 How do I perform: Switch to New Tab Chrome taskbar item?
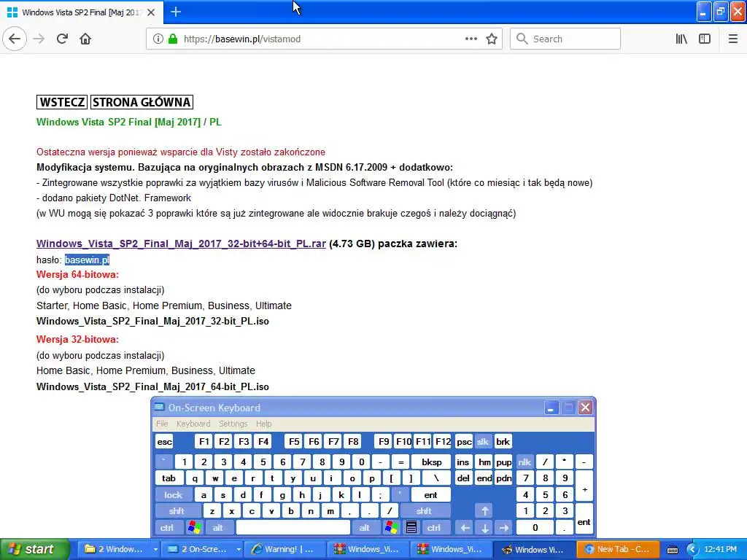click(617, 549)
